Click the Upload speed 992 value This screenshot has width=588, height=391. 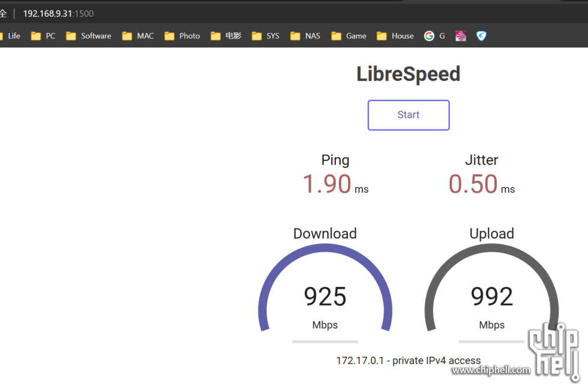coord(491,297)
